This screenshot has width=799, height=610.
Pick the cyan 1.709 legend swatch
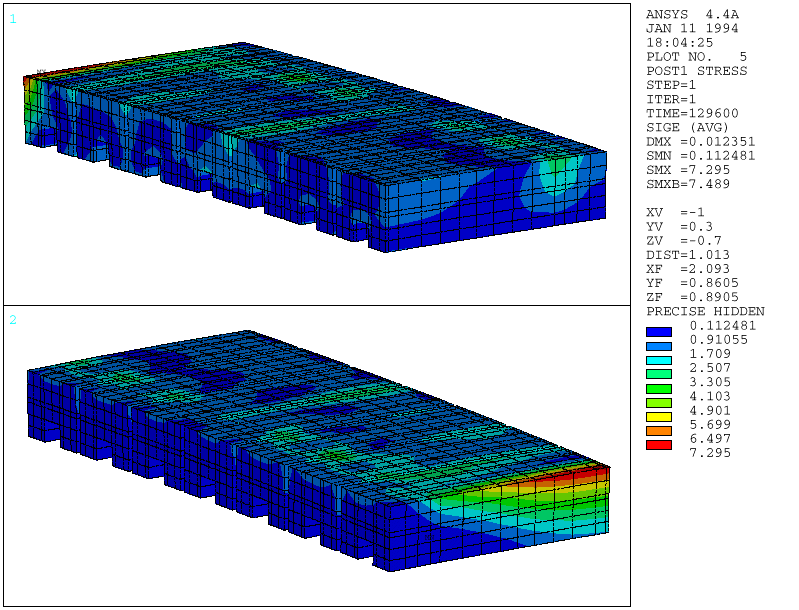[x=659, y=359]
